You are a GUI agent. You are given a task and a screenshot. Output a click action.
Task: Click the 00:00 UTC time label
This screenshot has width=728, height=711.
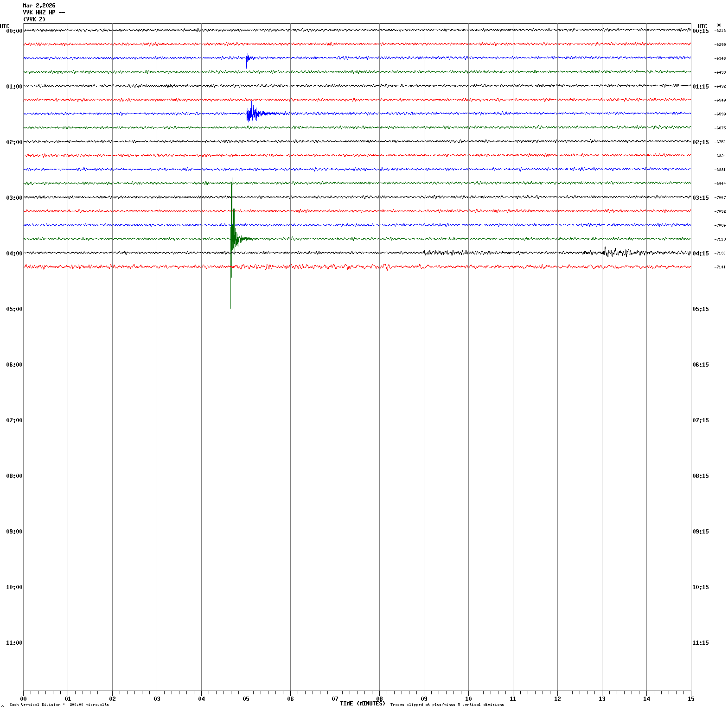click(x=14, y=31)
